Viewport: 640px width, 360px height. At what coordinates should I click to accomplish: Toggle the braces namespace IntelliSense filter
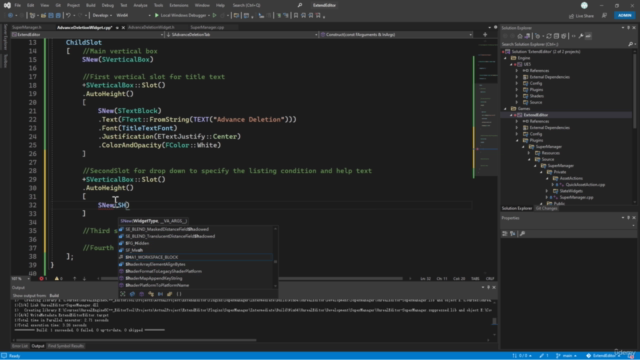pyautogui.click(x=179, y=294)
